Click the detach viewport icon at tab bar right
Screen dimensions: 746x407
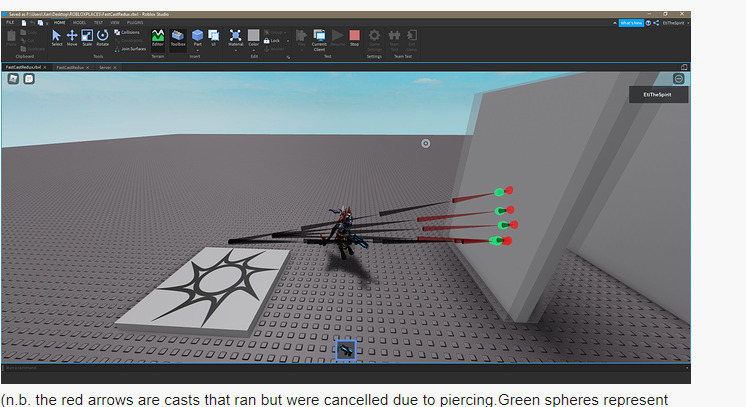pyautogui.click(x=684, y=67)
